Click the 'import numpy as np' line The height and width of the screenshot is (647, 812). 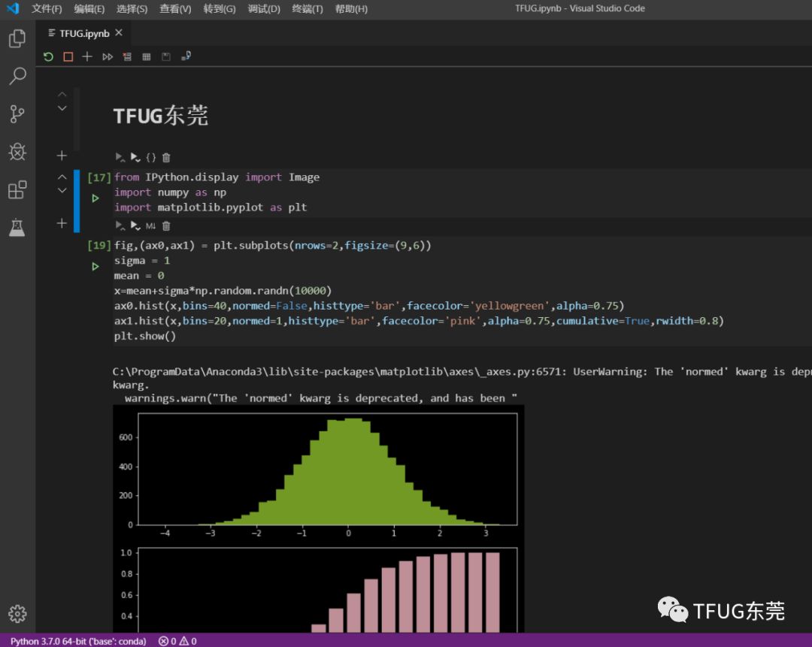click(171, 192)
